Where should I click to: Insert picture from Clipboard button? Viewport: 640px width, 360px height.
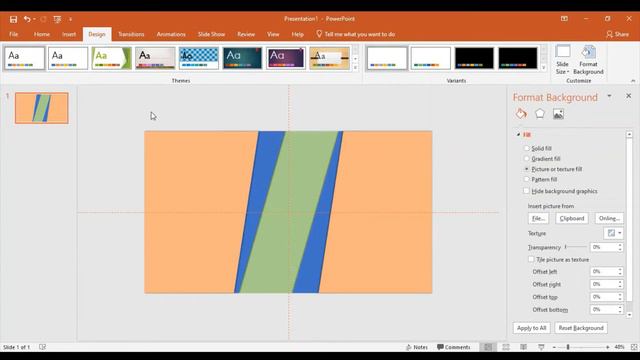pos(572,218)
